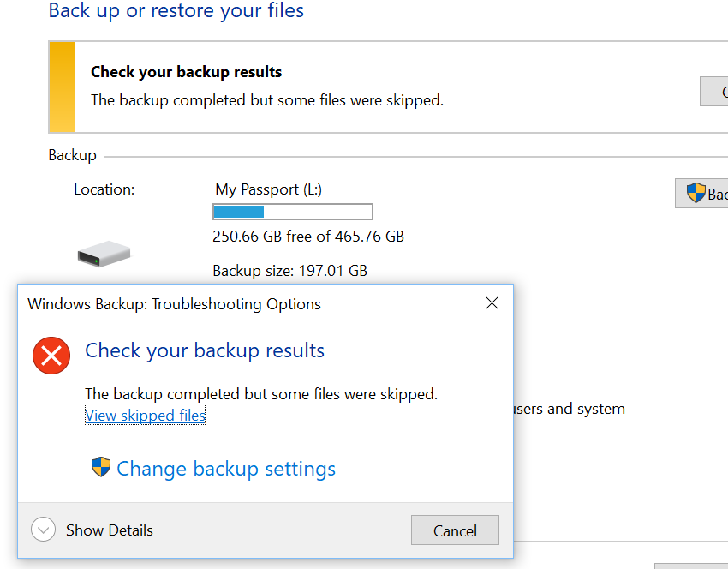Click the circled chevron beside Show Details
The width and height of the screenshot is (728, 569).
coord(43,530)
